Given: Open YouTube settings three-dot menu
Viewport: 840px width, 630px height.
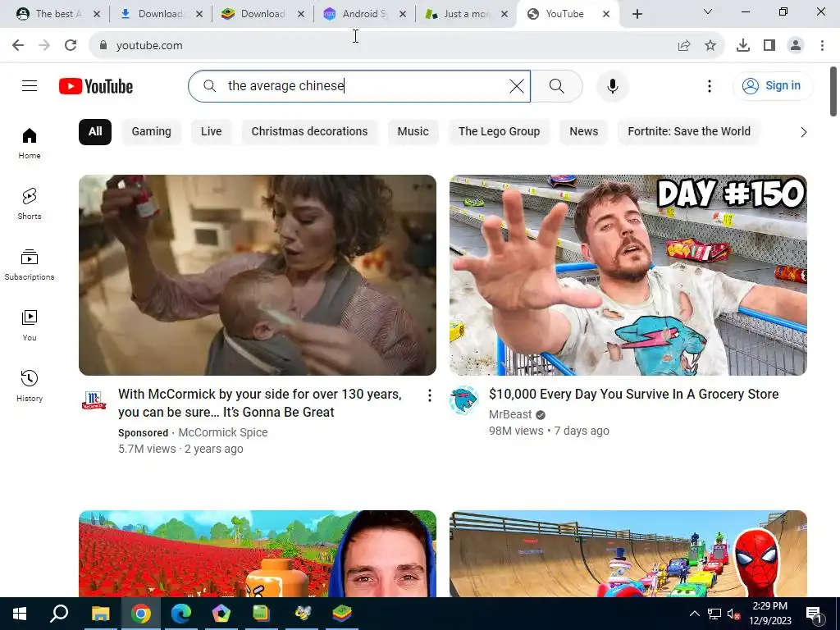Looking at the screenshot, I should pyautogui.click(x=710, y=85).
